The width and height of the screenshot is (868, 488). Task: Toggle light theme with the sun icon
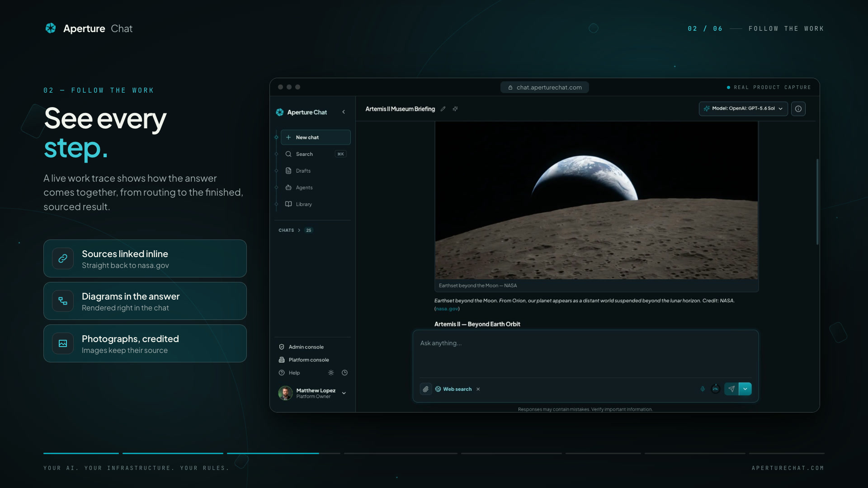(x=331, y=373)
